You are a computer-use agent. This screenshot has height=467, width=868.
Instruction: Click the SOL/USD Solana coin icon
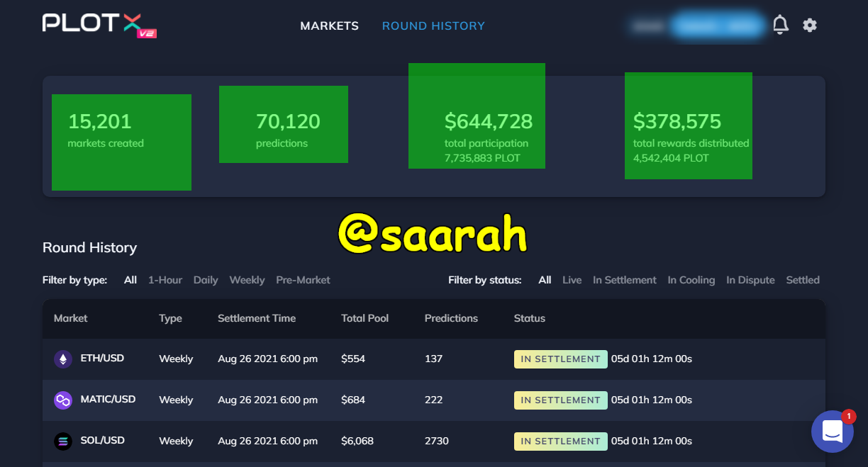(63, 441)
